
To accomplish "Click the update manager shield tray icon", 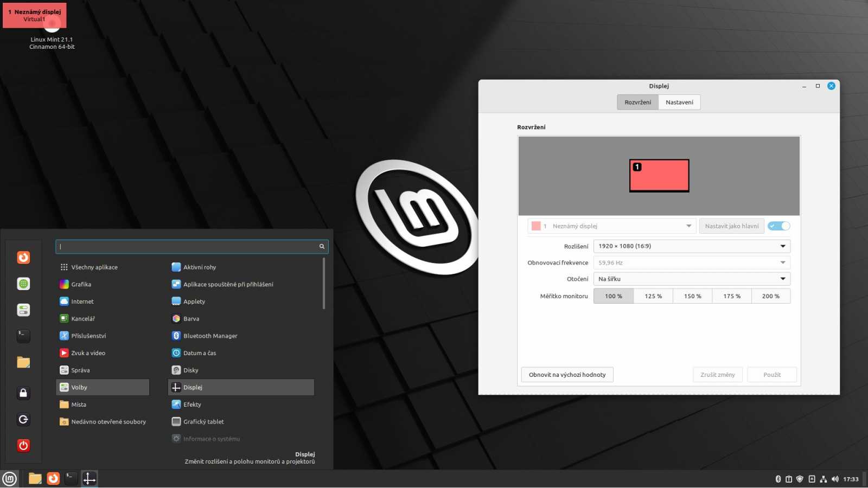I will point(800,479).
